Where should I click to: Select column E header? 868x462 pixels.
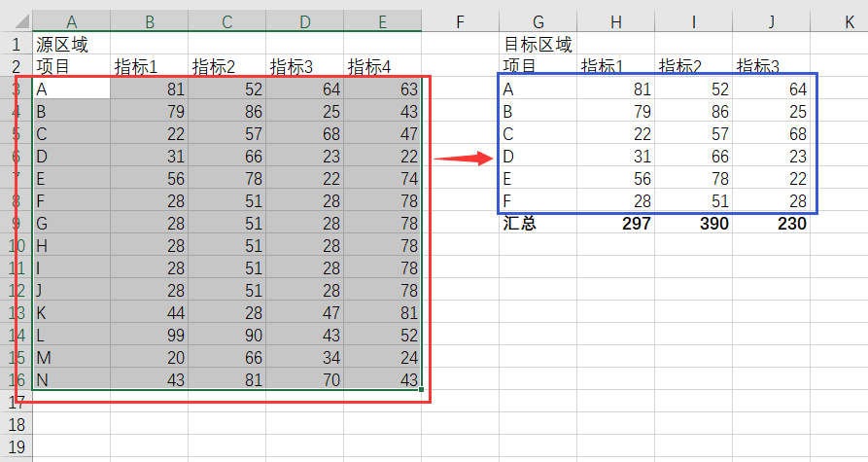[383, 21]
